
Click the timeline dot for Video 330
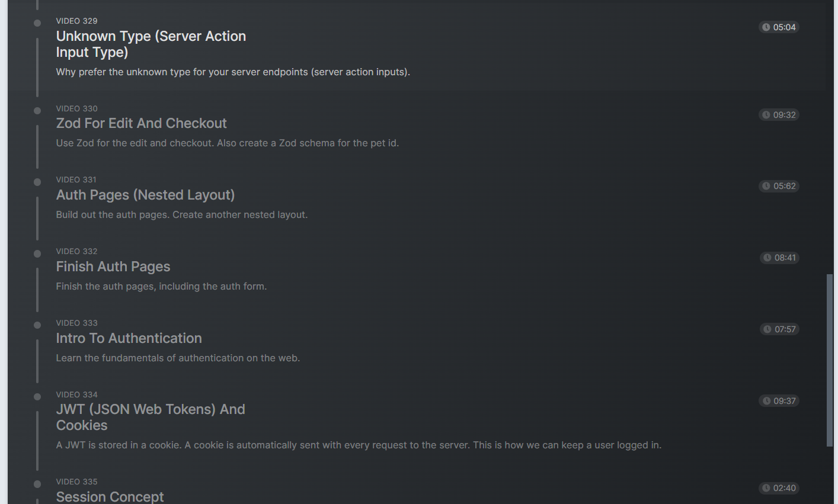click(x=37, y=111)
